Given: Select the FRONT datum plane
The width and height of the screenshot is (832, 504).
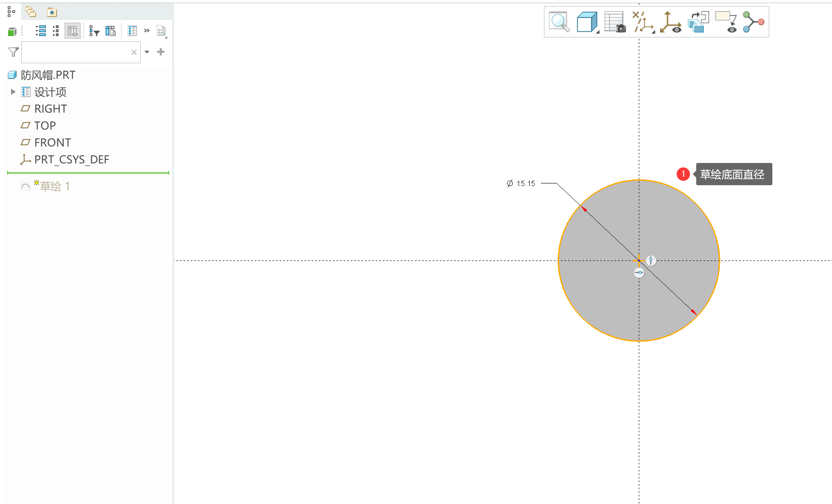Looking at the screenshot, I should [46, 142].
